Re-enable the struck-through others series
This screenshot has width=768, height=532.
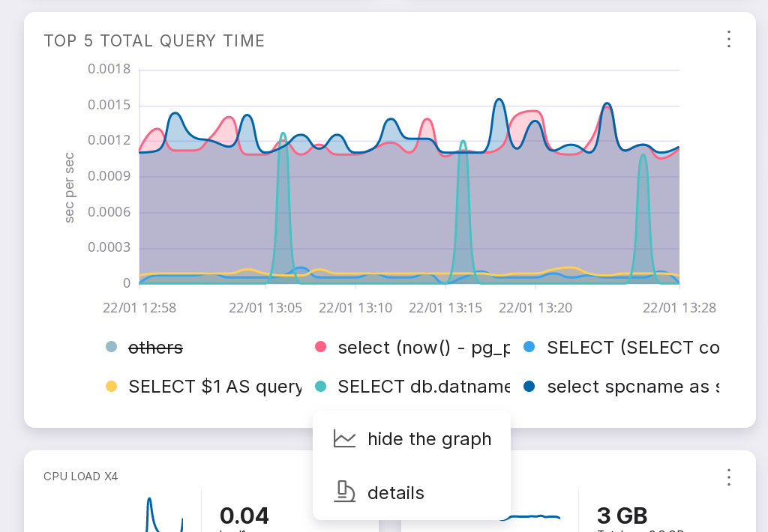click(155, 348)
